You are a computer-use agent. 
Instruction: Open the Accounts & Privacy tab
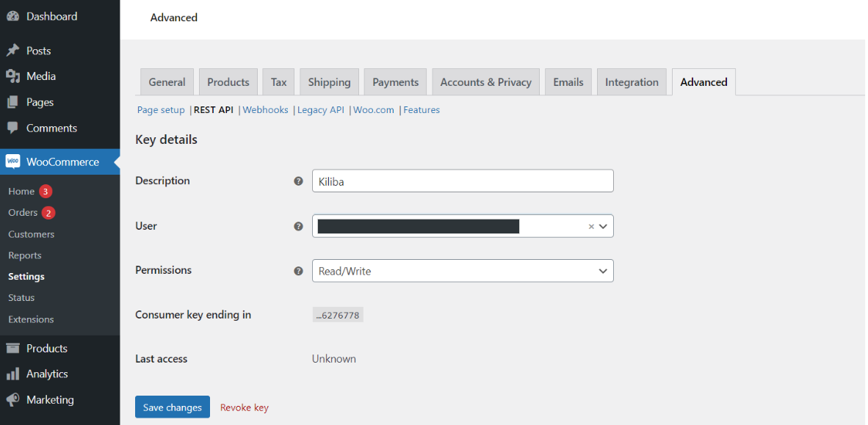(x=485, y=82)
